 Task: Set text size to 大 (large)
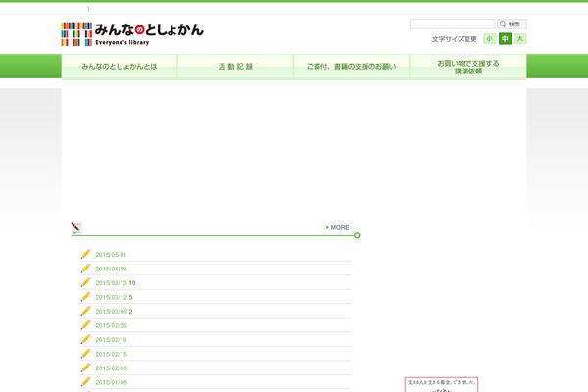click(520, 38)
